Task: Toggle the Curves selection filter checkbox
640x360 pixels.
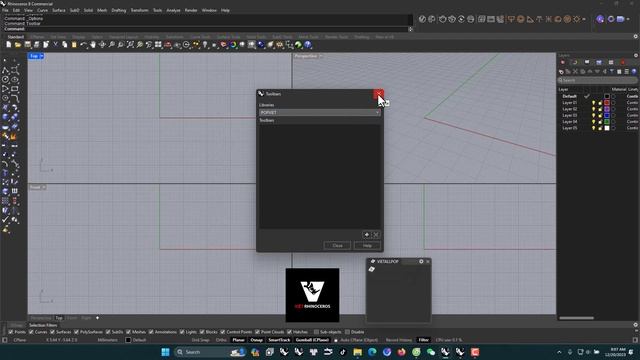Action: point(31,332)
